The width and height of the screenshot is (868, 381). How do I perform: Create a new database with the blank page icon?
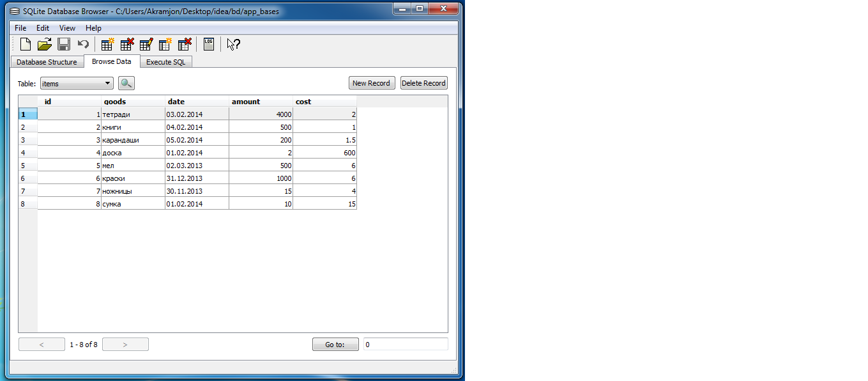(26, 44)
